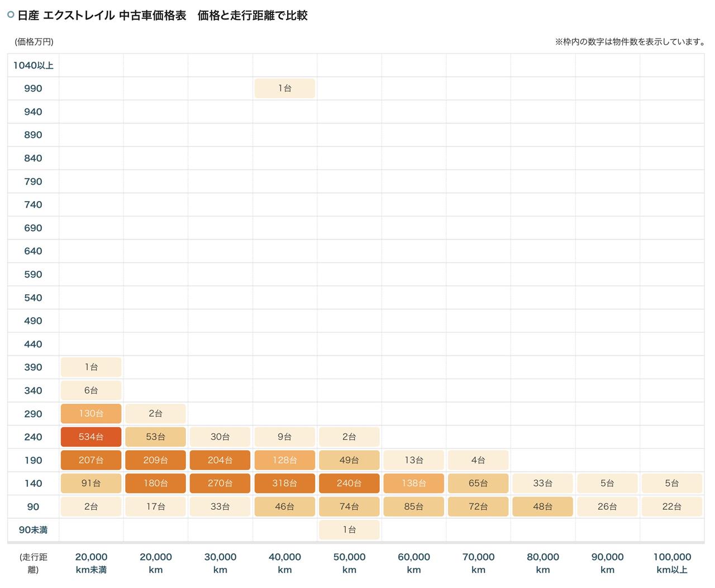Click the 60,000 km column header
The height and width of the screenshot is (588, 715).
point(414,563)
